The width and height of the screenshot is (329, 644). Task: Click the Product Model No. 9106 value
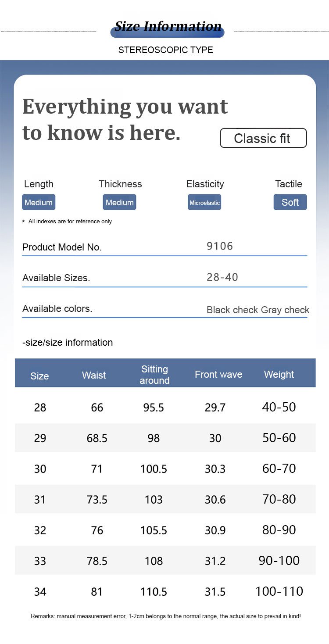(x=220, y=246)
